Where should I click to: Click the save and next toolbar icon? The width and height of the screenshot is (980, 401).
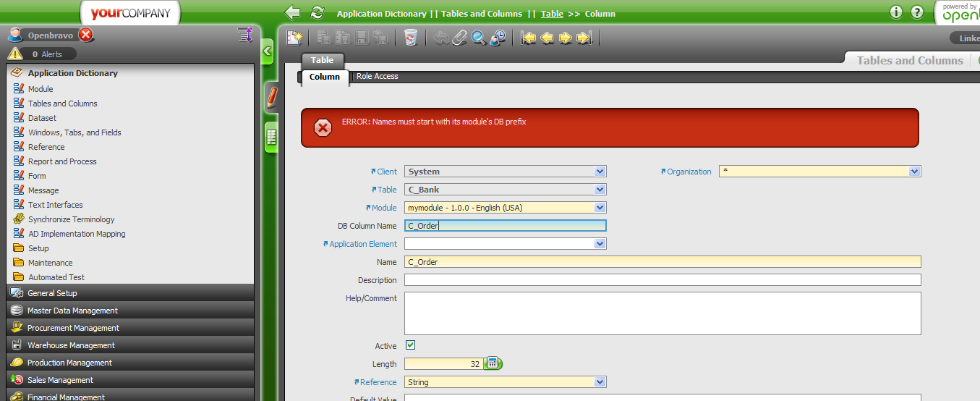(380, 38)
